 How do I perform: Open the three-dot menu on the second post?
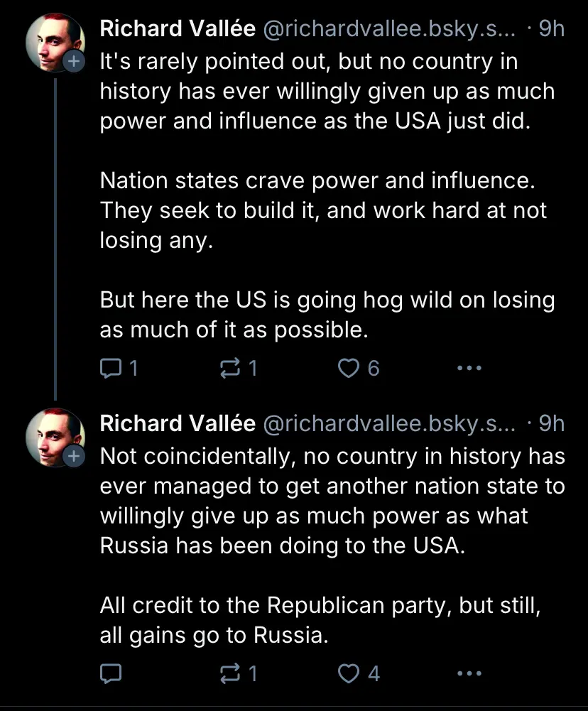pyautogui.click(x=469, y=673)
